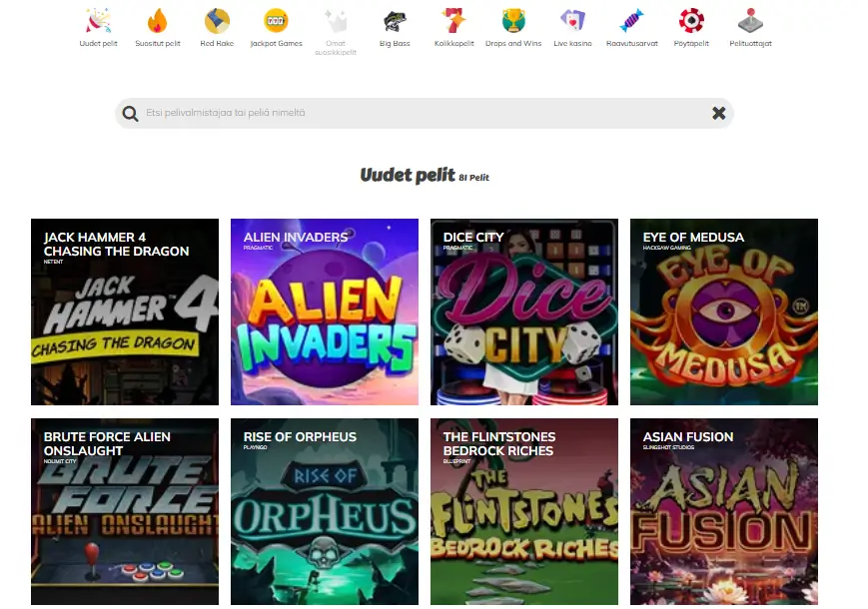868x609 pixels.
Task: Launch The Flintstones Bedrock Riches game
Action: 524,511
